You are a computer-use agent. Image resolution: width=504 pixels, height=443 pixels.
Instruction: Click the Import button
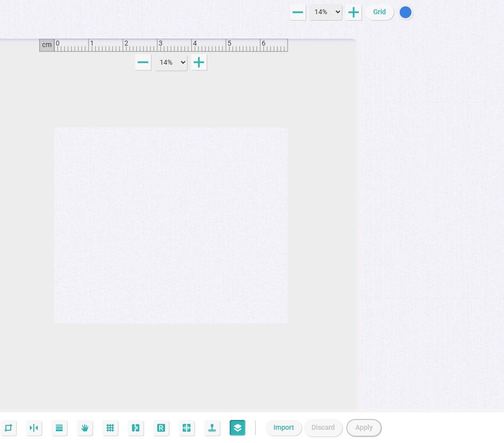coord(284,428)
